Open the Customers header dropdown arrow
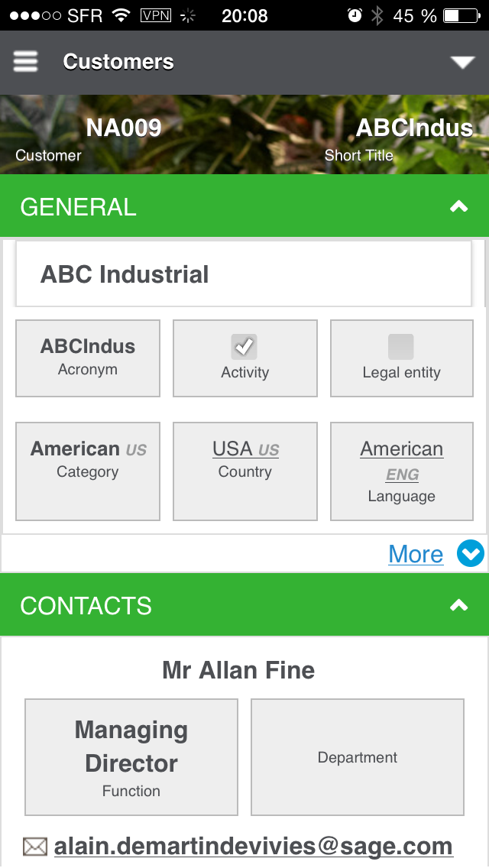489x868 pixels. pyautogui.click(x=463, y=63)
